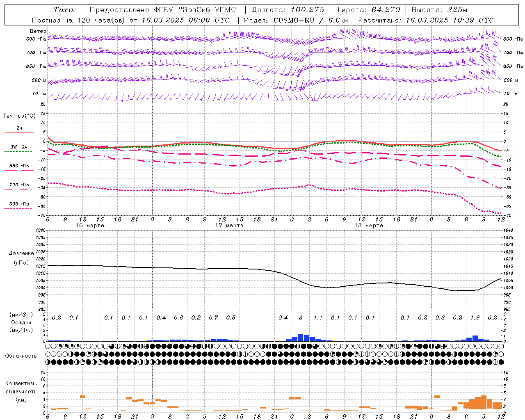Select "Рассчитано: 16.03.2025 10:39 UTC" text
This screenshot has height=420, width=525.
pyautogui.click(x=426, y=20)
